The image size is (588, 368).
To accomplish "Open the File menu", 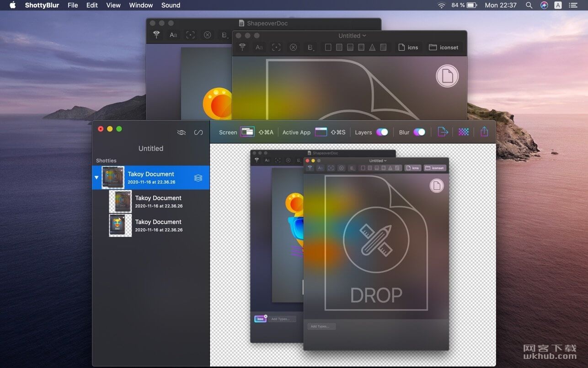I will click(73, 5).
